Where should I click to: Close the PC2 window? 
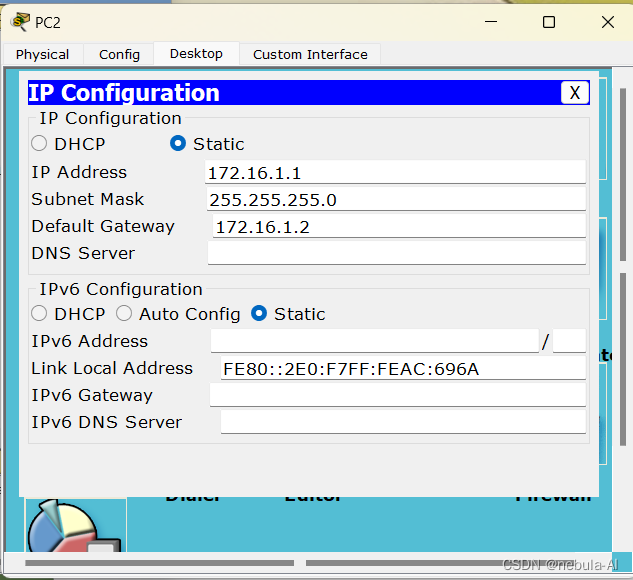pos(608,22)
